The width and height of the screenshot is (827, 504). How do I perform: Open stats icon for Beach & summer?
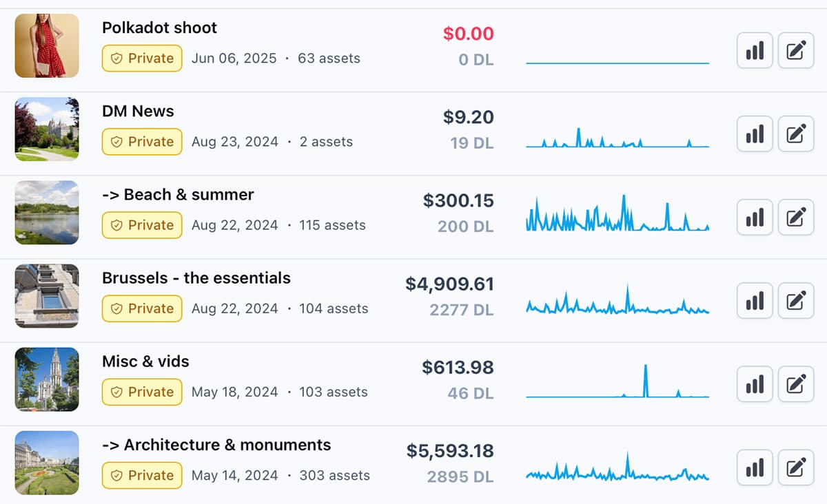(755, 218)
